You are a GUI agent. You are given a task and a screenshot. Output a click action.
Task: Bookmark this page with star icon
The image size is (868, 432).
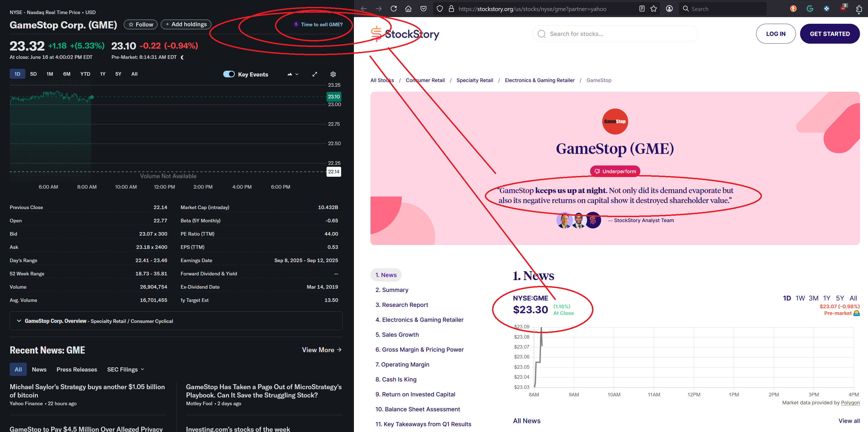[654, 9]
